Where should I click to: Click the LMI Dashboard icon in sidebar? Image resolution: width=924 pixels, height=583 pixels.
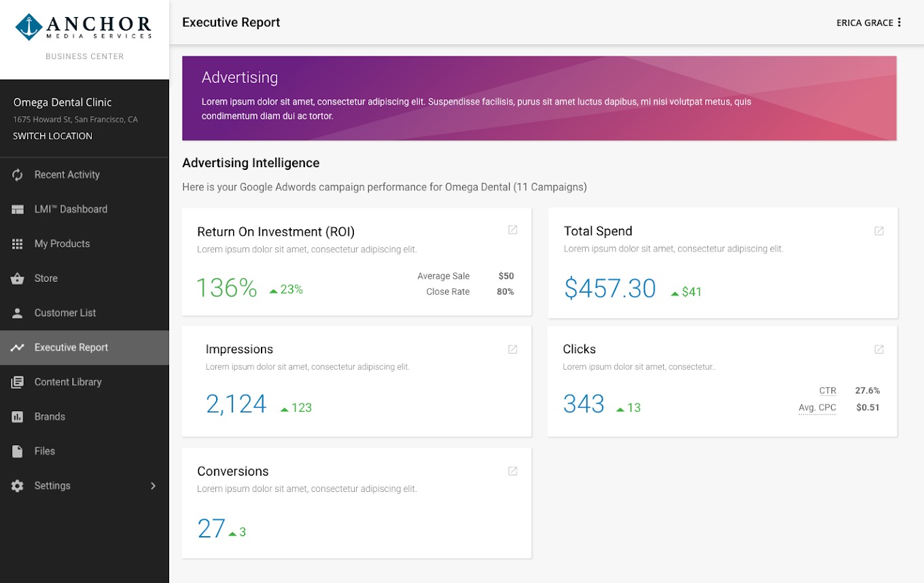click(x=18, y=209)
